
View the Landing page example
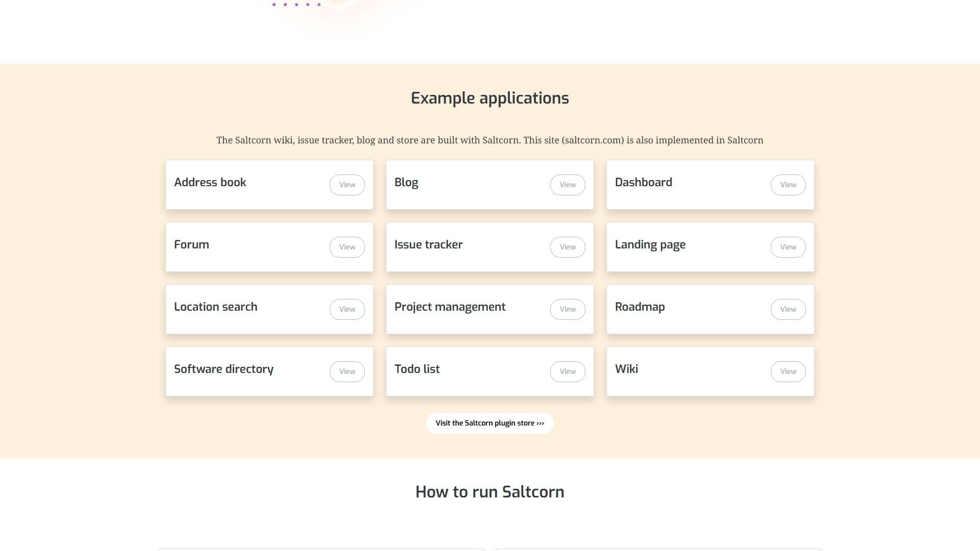[x=788, y=247]
